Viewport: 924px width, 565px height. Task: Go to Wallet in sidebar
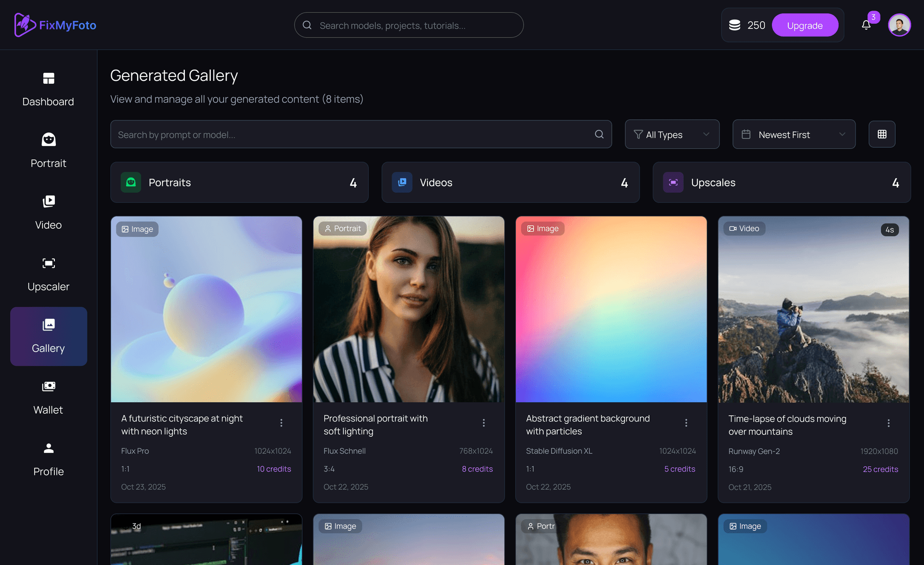click(x=48, y=398)
